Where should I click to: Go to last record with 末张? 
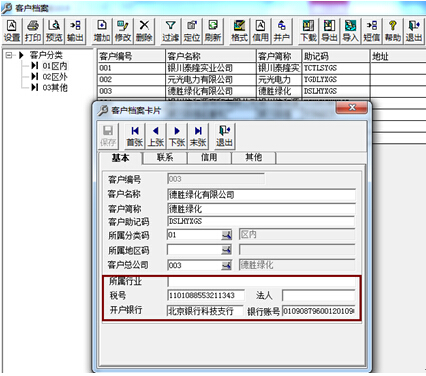tap(198, 136)
